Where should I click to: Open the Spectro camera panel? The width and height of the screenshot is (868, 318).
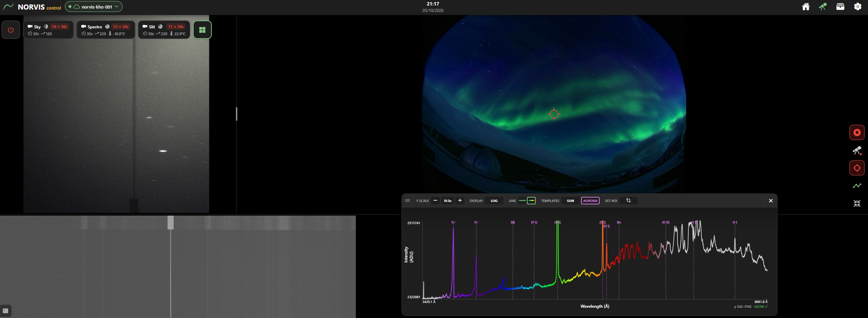106,30
